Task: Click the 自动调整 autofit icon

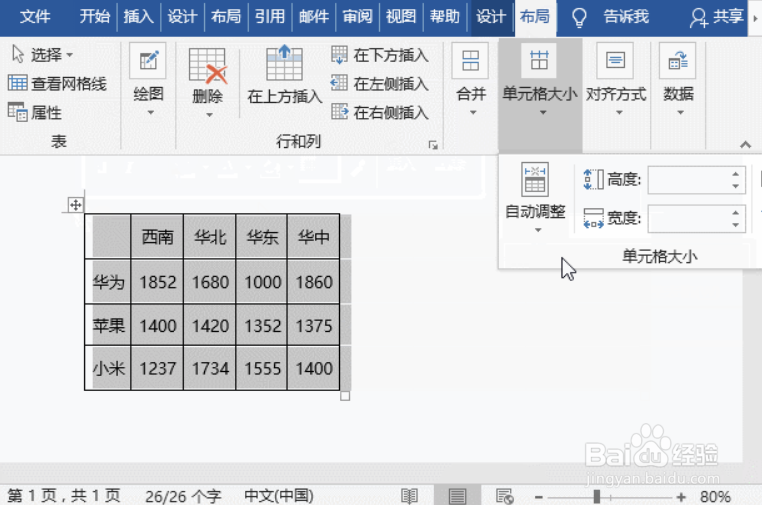Action: [x=535, y=179]
